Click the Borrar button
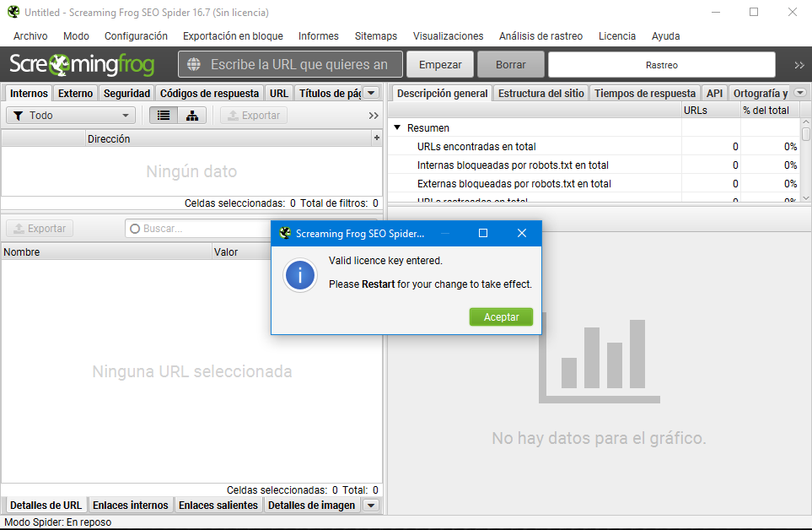This screenshot has height=530, width=812. pos(511,65)
